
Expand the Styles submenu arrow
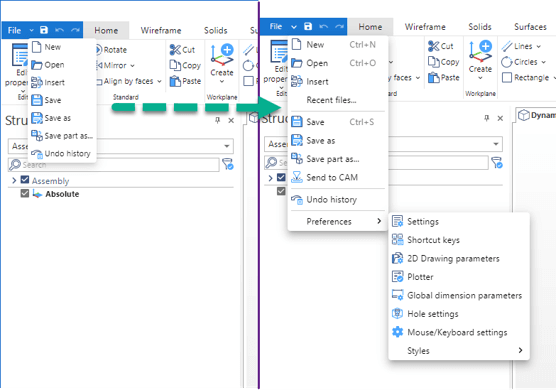tap(520, 350)
